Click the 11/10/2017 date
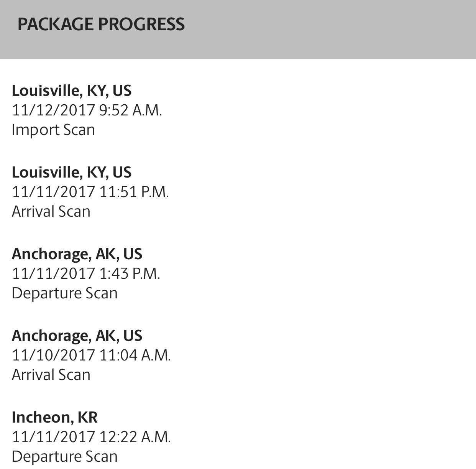Screen dimensions: 476x469 point(53,355)
